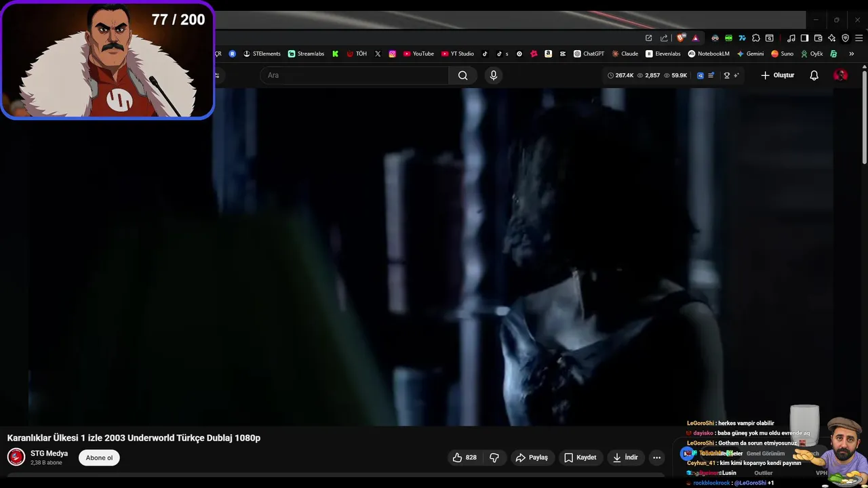Click the share icon in address bar
The width and height of the screenshot is (868, 488).
point(664,38)
